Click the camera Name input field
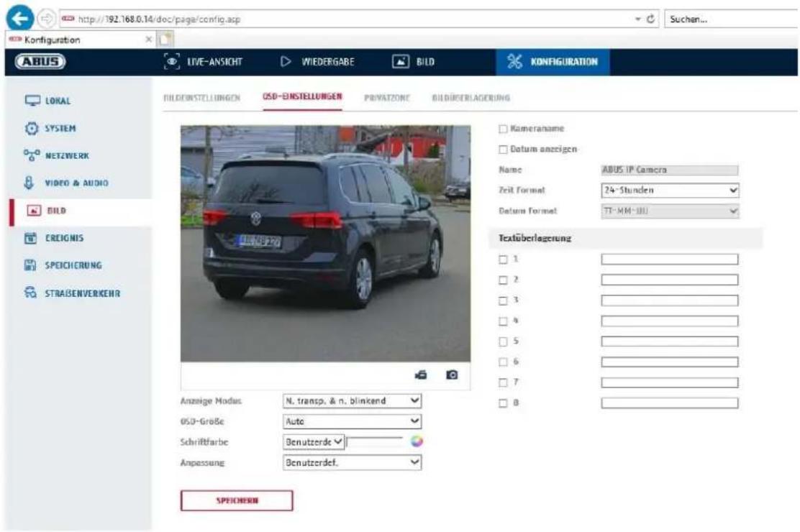 point(669,170)
